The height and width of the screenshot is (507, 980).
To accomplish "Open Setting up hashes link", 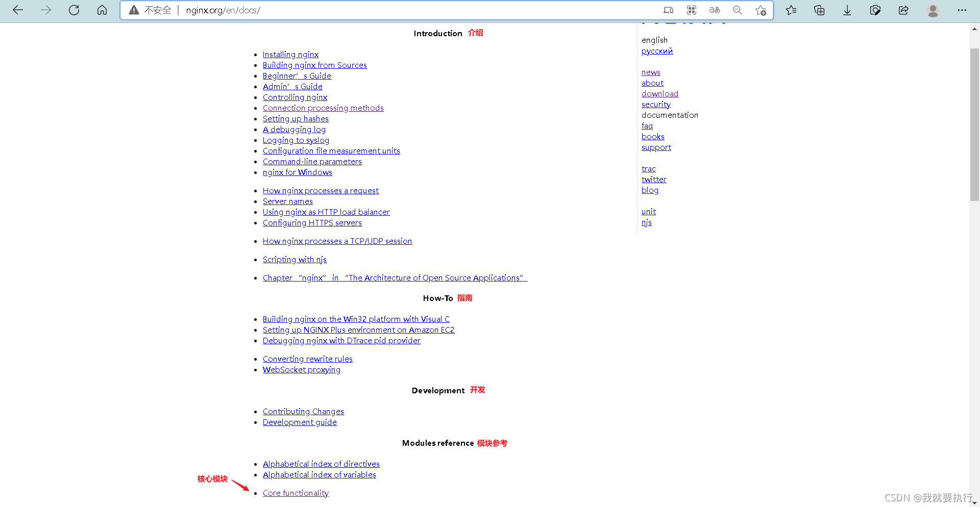I will 296,119.
